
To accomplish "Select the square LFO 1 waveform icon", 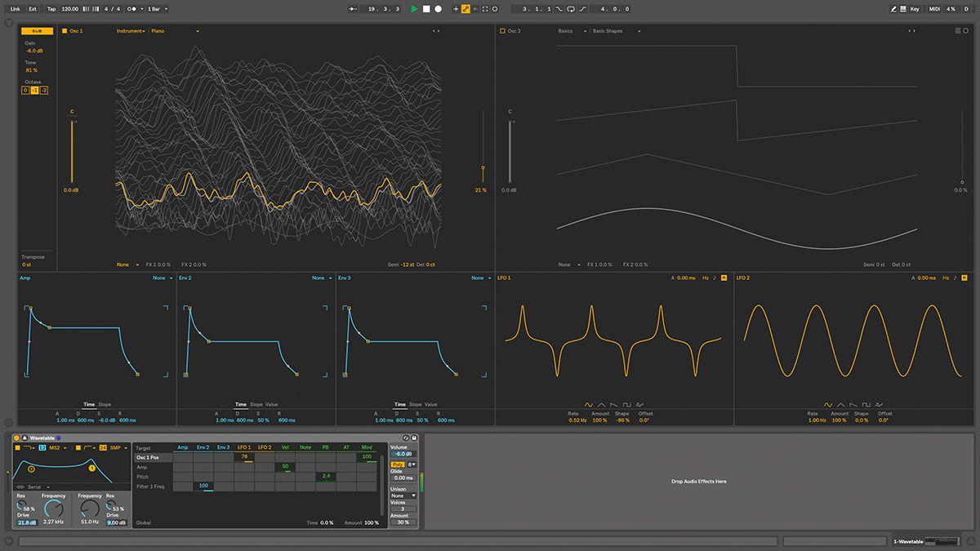I will [626, 404].
